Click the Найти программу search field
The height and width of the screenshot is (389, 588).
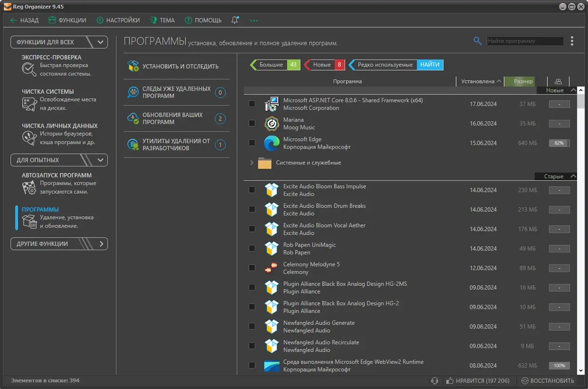pos(525,41)
